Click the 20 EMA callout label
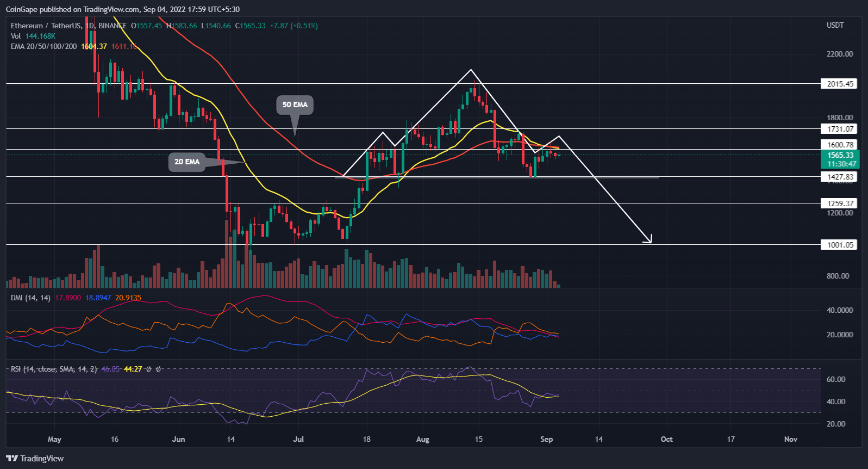The width and height of the screenshot is (868, 469). coord(186,162)
